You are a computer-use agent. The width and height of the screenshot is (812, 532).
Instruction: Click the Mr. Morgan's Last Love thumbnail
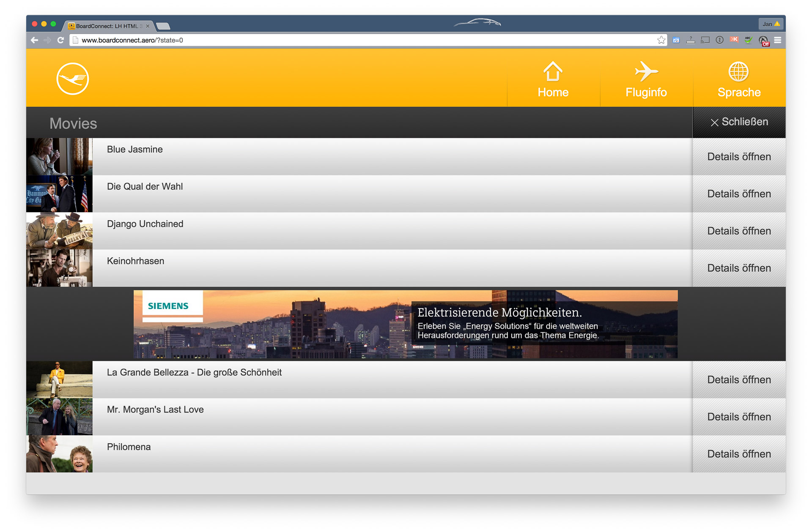point(59,417)
